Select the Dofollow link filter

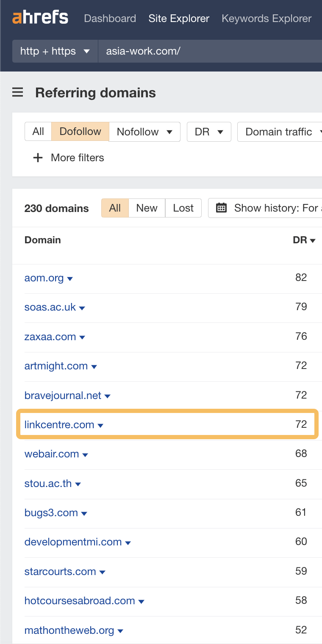click(x=80, y=132)
